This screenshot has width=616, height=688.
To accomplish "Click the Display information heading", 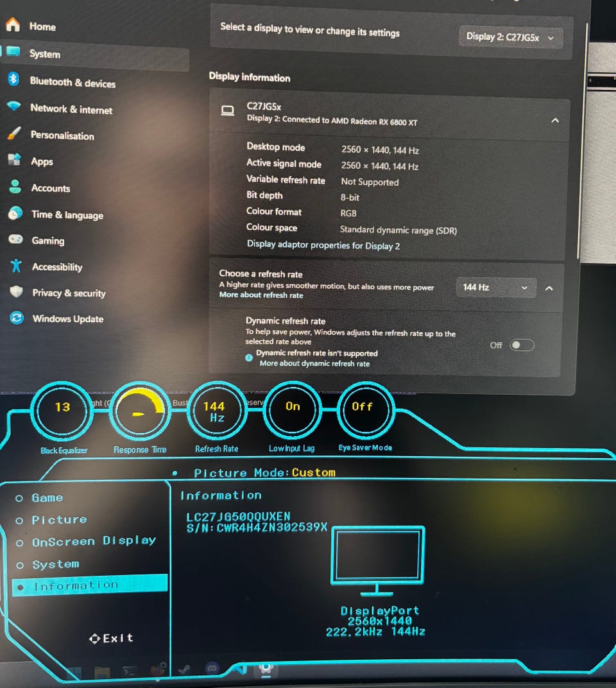I will pos(250,77).
